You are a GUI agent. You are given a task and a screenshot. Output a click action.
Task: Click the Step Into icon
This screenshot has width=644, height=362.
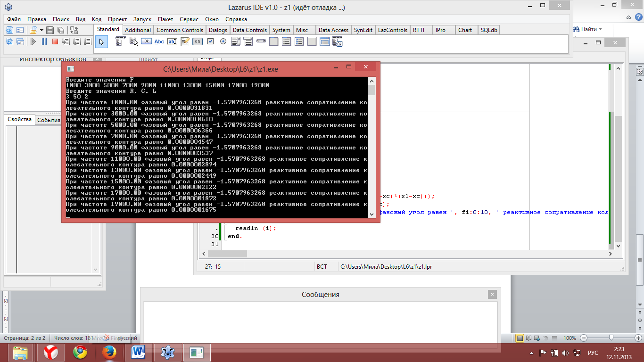click(66, 41)
